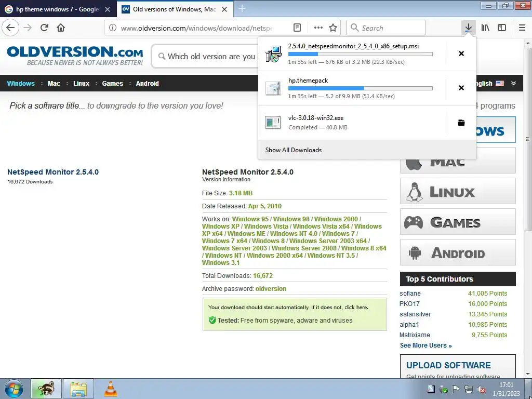532x399 pixels.
Task: Expand the language dropdown chevron
Action: point(514,83)
